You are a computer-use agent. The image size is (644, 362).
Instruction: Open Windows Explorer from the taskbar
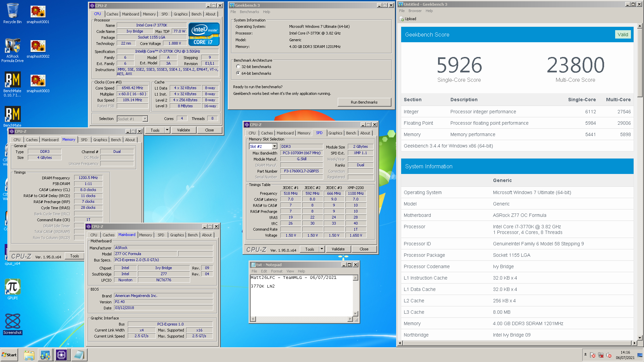pyautogui.click(x=29, y=355)
